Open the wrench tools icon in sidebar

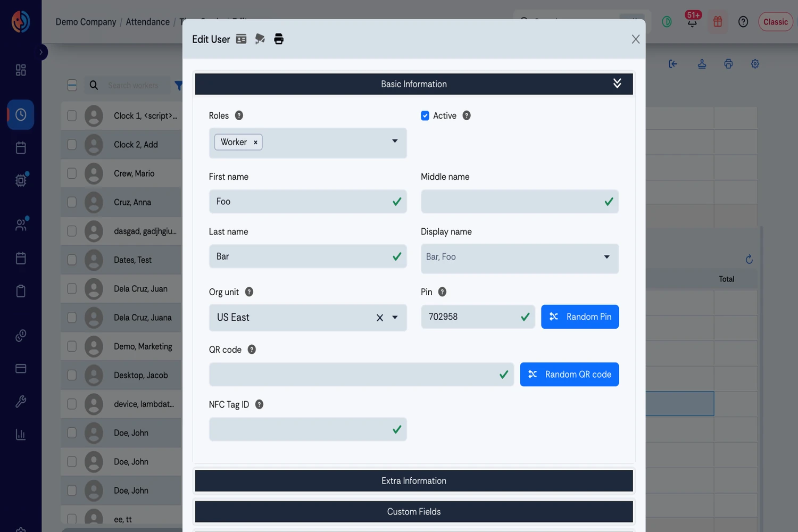tap(21, 402)
